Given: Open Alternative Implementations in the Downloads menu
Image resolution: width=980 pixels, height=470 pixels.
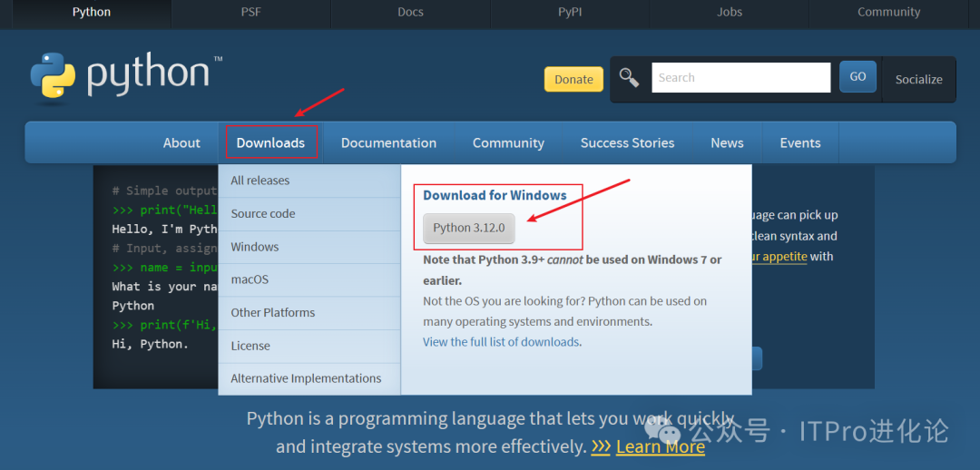Looking at the screenshot, I should [x=309, y=378].
